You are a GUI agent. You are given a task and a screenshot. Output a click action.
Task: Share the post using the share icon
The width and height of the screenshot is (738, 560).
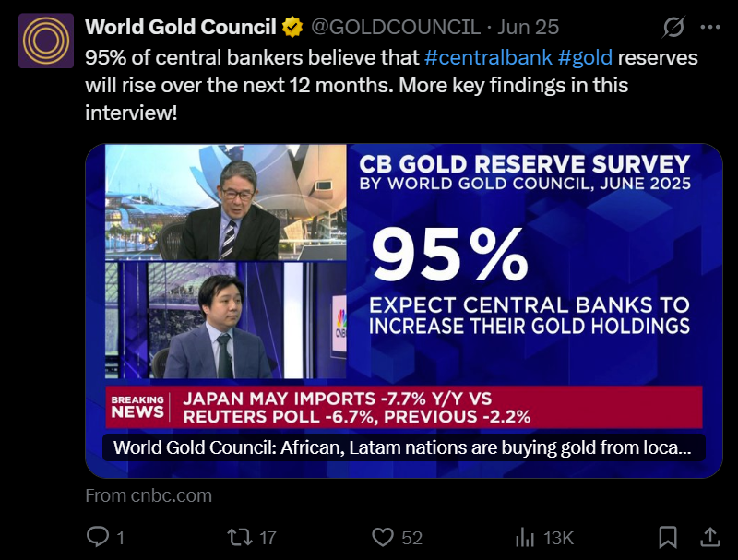(710, 537)
